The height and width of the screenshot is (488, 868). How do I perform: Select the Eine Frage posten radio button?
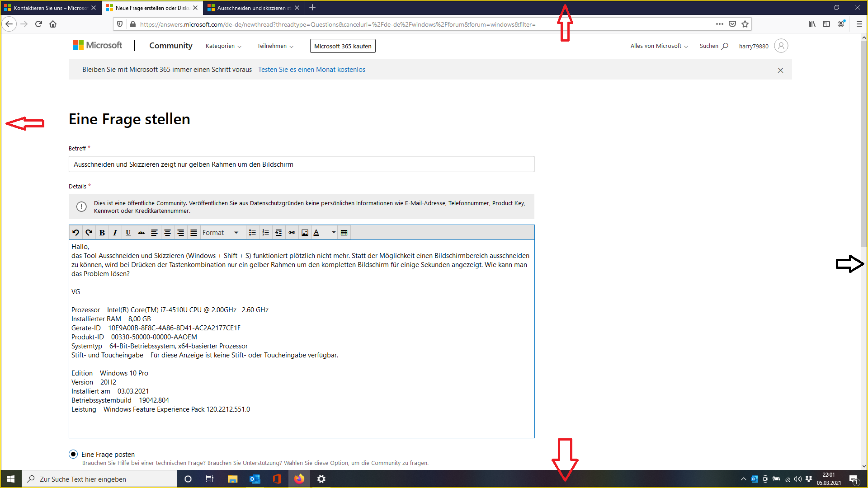click(73, 454)
